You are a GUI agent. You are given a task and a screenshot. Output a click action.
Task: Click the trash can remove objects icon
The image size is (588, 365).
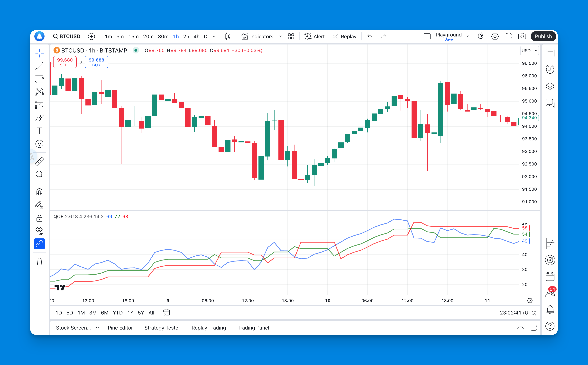point(39,261)
